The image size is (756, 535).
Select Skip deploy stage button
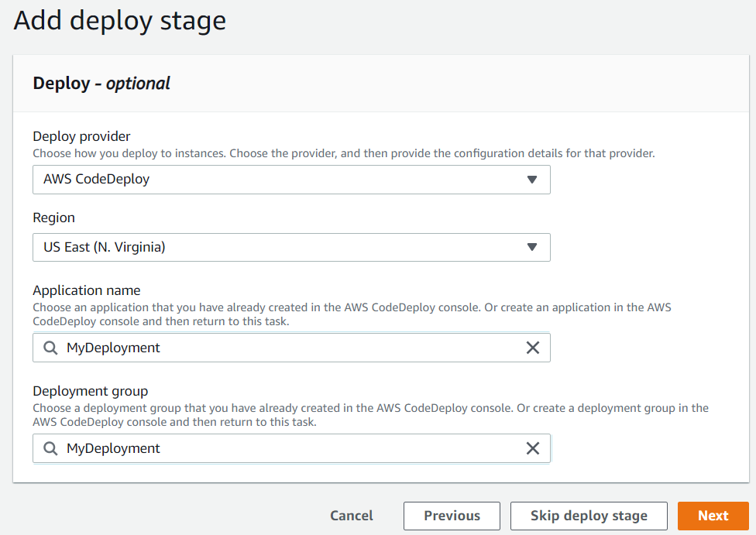tap(589, 516)
